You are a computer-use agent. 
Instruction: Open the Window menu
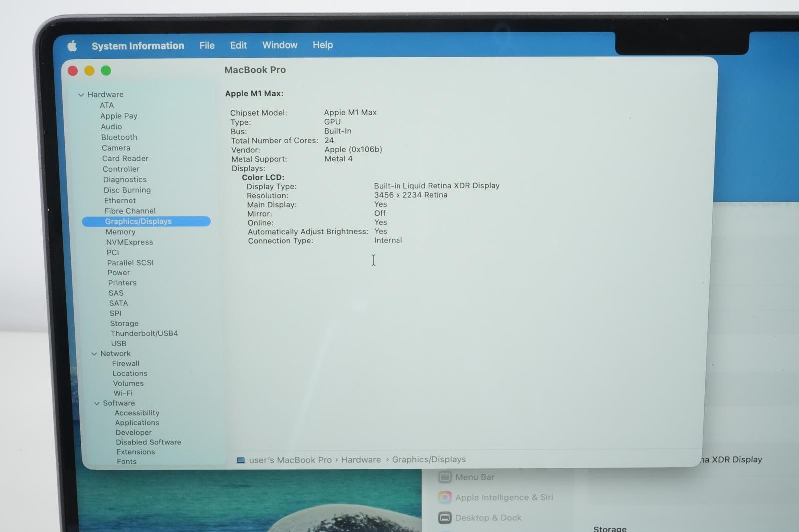(280, 45)
